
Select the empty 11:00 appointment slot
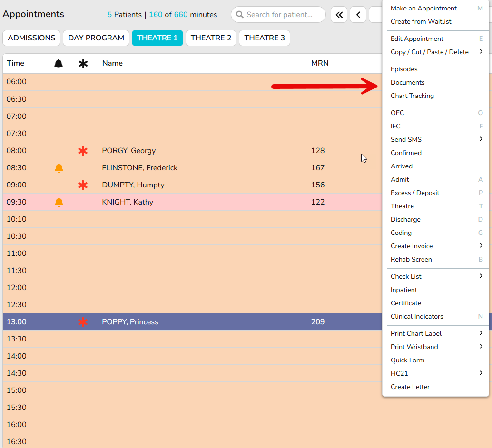[190, 253]
